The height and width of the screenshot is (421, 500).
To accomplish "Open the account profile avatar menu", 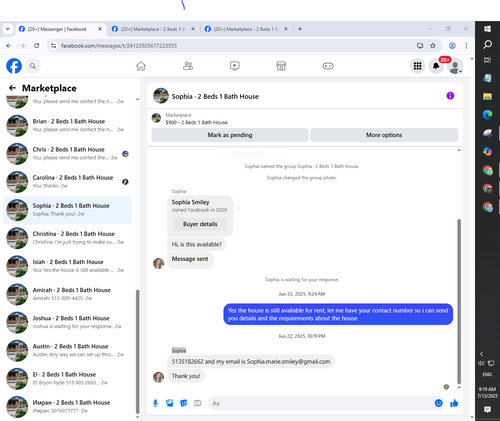I will [455, 66].
